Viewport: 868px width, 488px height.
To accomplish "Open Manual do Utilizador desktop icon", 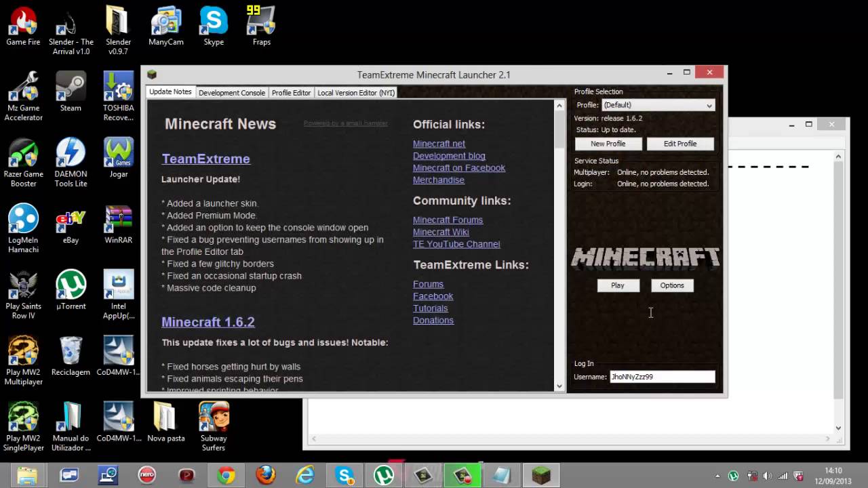I will point(71,426).
